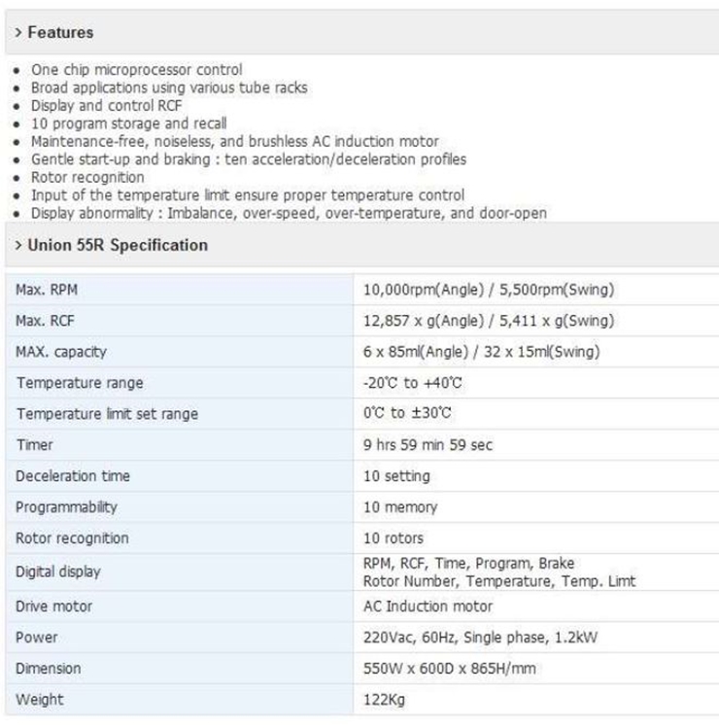This screenshot has height=728, width=719.
Task: Select the 10 memory programmability value
Action: click(400, 507)
